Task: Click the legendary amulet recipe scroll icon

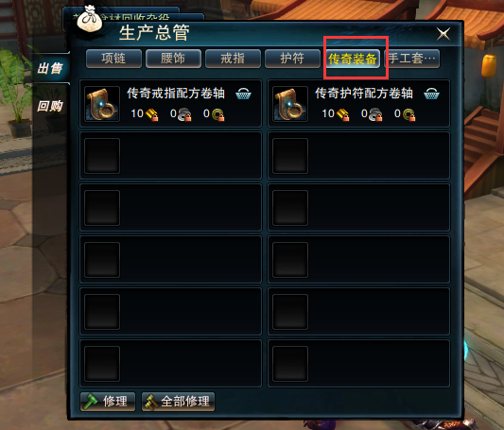Action: click(290, 104)
